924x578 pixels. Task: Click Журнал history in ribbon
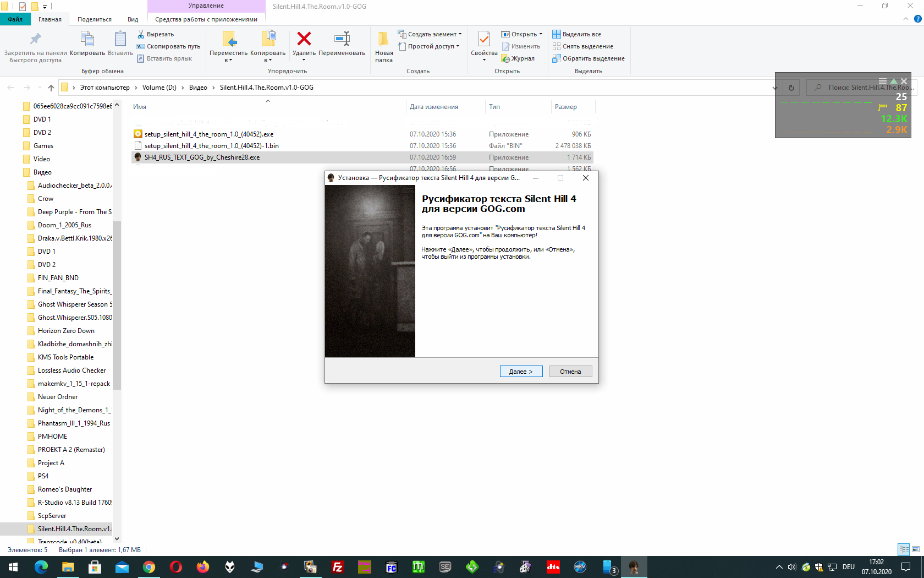point(518,58)
